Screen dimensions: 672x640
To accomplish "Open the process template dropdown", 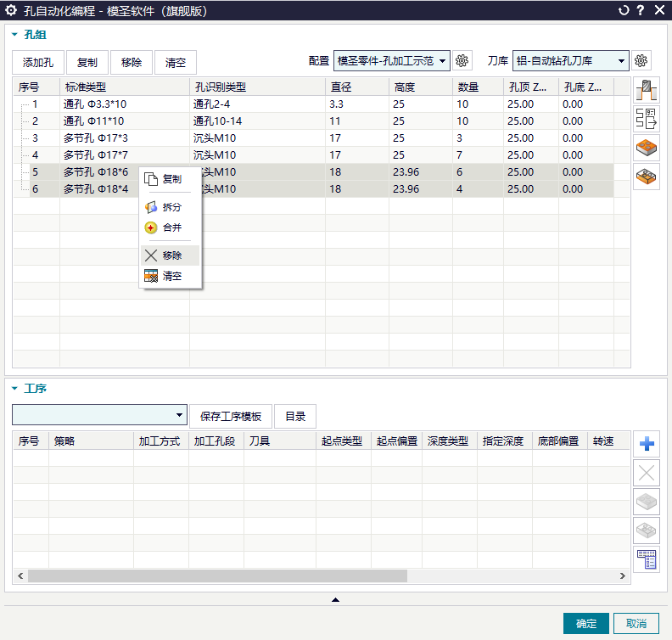I will click(99, 415).
